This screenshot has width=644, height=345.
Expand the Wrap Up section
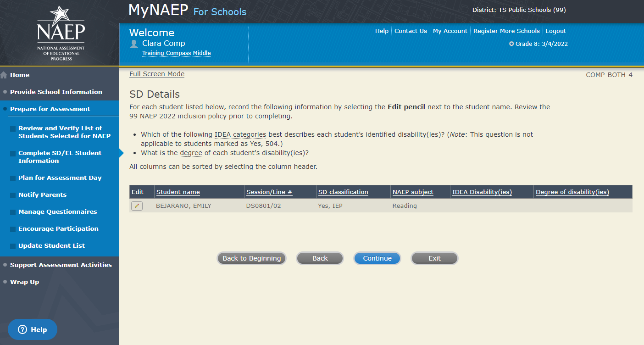(x=24, y=282)
